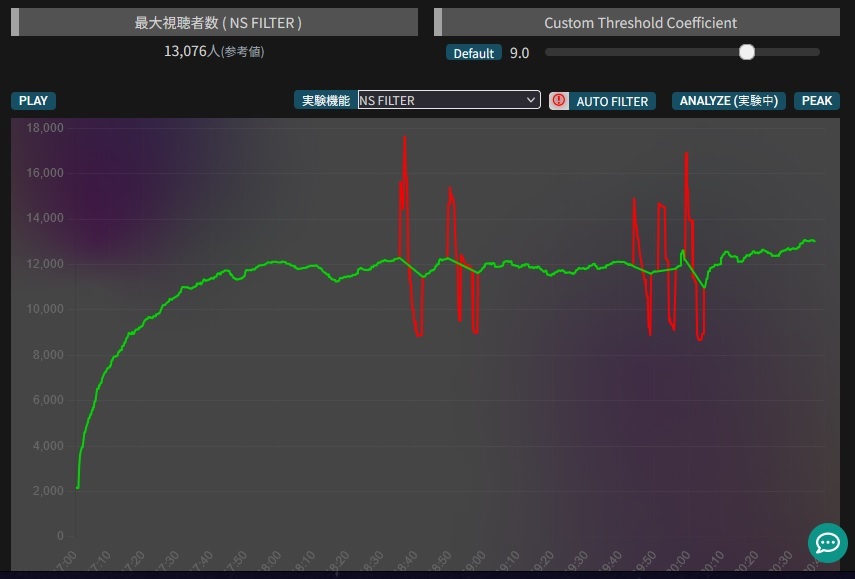The height and width of the screenshot is (579, 855).
Task: Click the 6,000 y-axis label
Action: [x=48, y=400]
